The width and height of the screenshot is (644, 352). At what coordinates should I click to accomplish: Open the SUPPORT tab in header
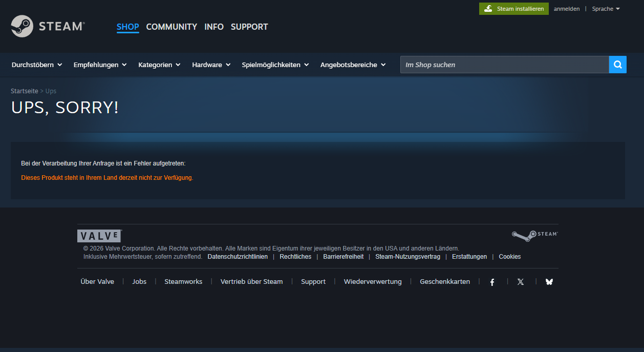tap(249, 27)
